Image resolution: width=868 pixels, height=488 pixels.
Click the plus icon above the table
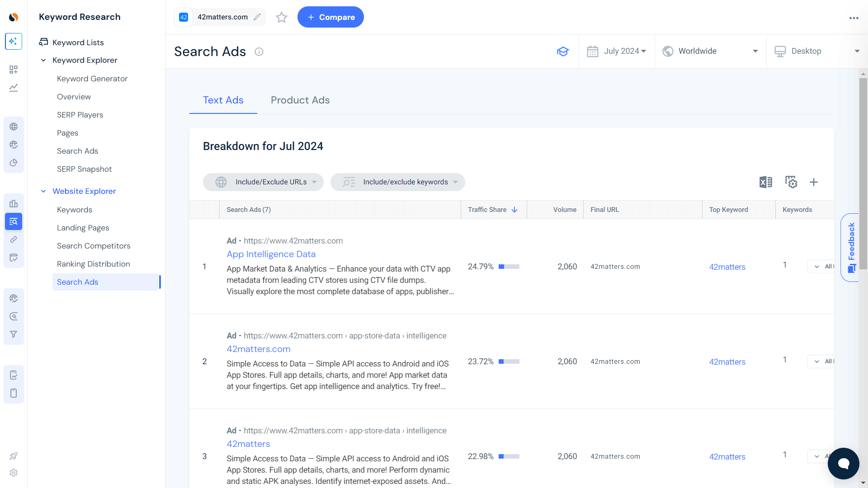(813, 182)
